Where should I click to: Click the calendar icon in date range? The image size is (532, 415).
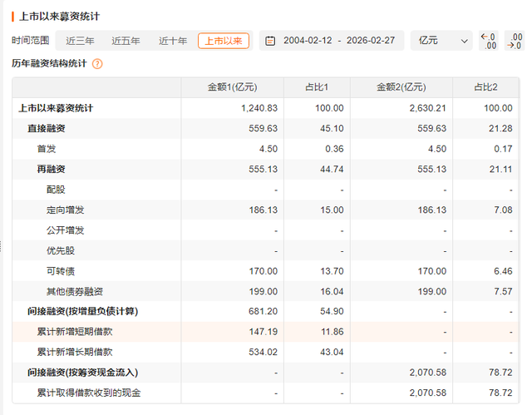(269, 41)
